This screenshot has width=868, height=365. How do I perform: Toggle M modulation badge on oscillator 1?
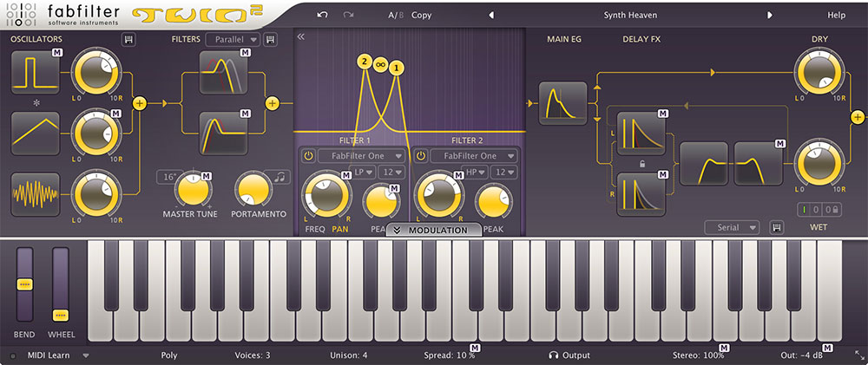(57, 53)
